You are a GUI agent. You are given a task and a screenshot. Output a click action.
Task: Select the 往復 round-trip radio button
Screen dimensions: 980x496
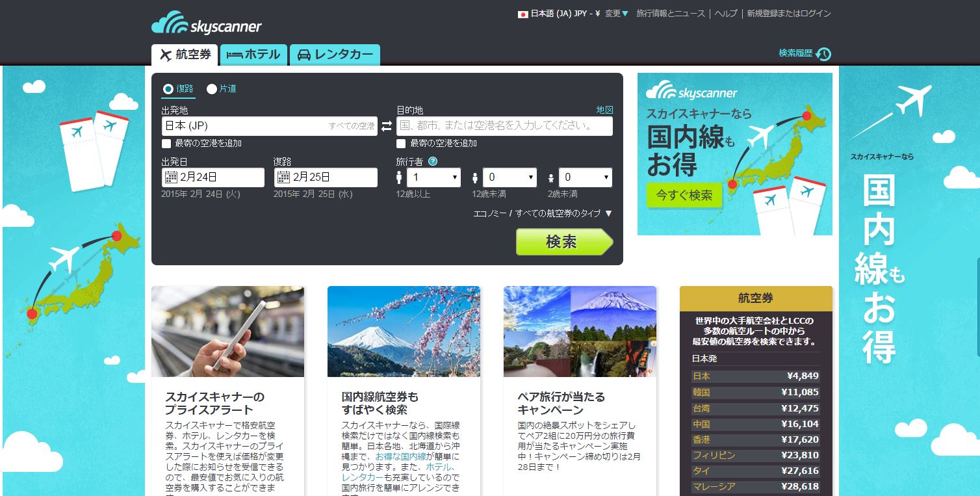pyautogui.click(x=168, y=89)
